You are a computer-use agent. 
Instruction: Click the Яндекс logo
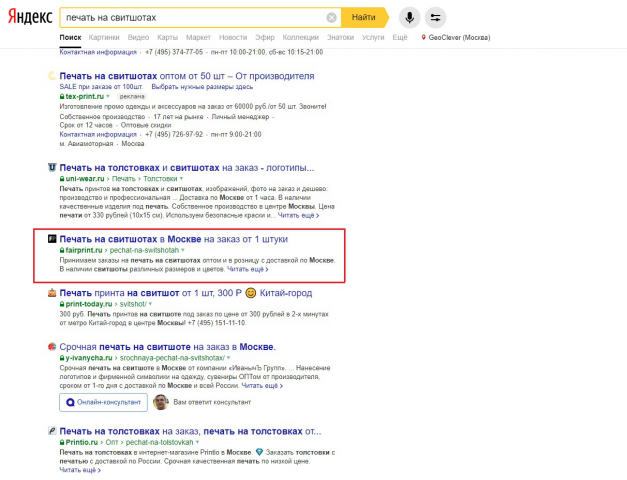pyautogui.click(x=30, y=17)
